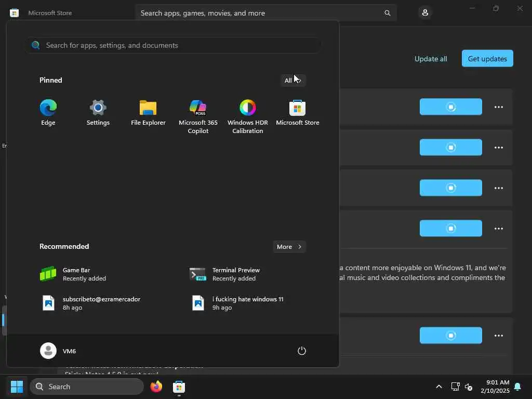Open the notification bell on taskbar
Screen dimensions: 532x399
pos(518,387)
